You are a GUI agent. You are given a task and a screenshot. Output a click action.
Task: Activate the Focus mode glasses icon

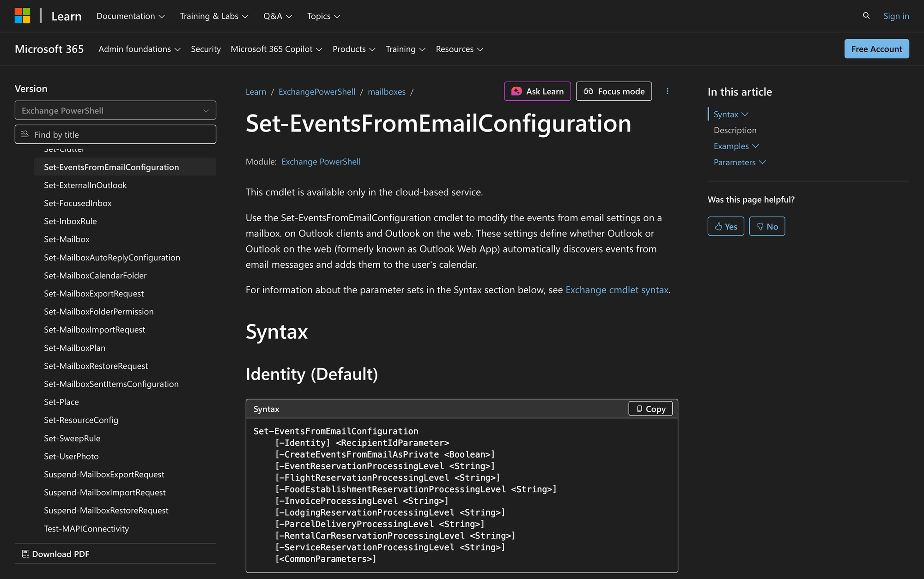click(589, 91)
